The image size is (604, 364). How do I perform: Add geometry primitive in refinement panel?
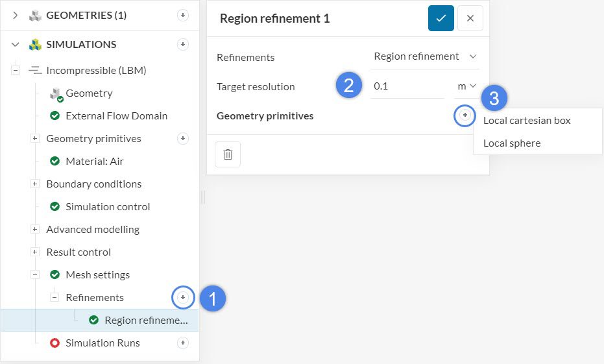tap(465, 115)
